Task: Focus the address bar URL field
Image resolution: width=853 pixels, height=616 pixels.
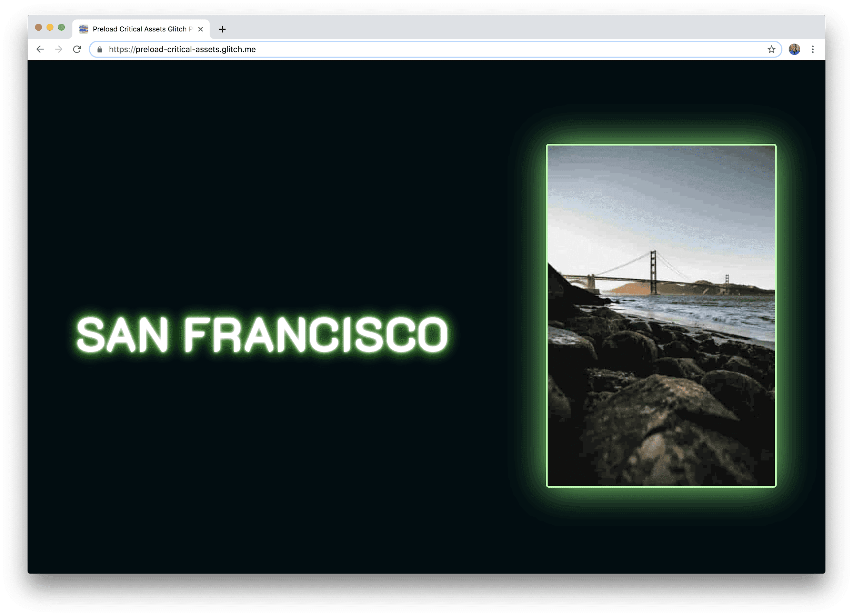Action: click(x=435, y=49)
